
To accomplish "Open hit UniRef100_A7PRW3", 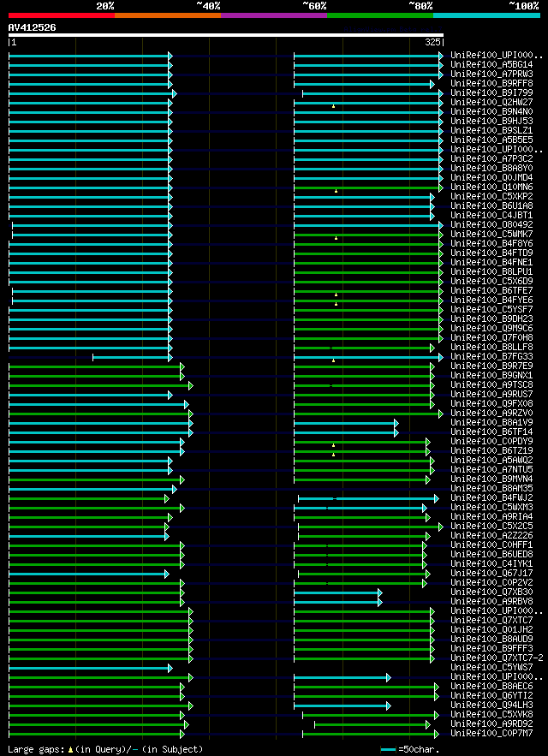I will point(491,74).
